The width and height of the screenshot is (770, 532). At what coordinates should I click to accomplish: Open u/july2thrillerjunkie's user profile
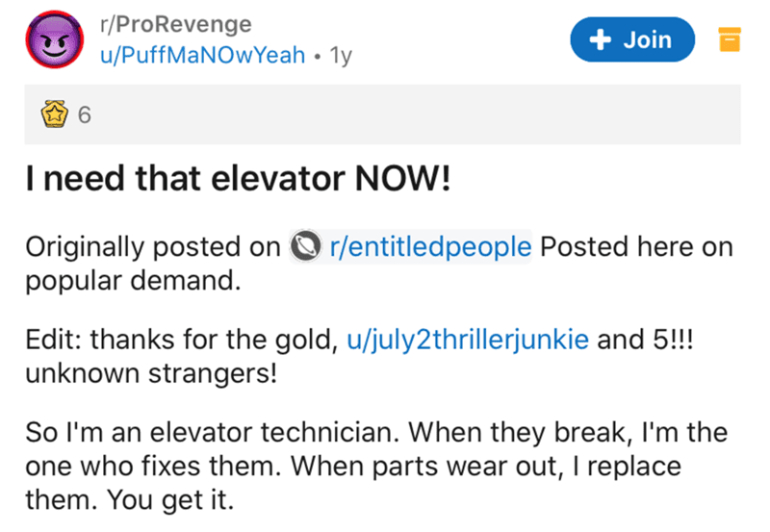click(x=468, y=340)
